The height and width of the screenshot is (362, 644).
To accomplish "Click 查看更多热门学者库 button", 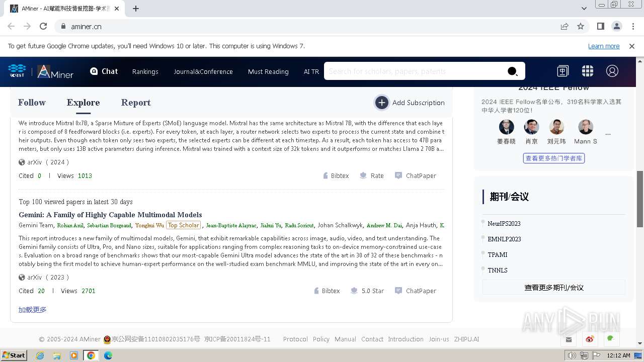I will [553, 158].
